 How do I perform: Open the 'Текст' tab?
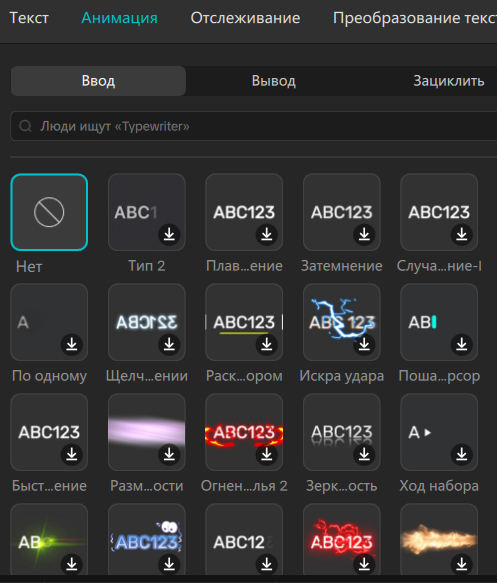click(x=29, y=18)
